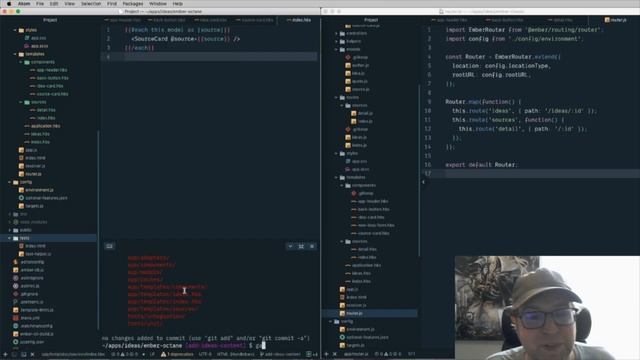The height and width of the screenshot is (360, 640).
Task: Click the terminal icon at the panel's top left
Action: click(x=109, y=246)
